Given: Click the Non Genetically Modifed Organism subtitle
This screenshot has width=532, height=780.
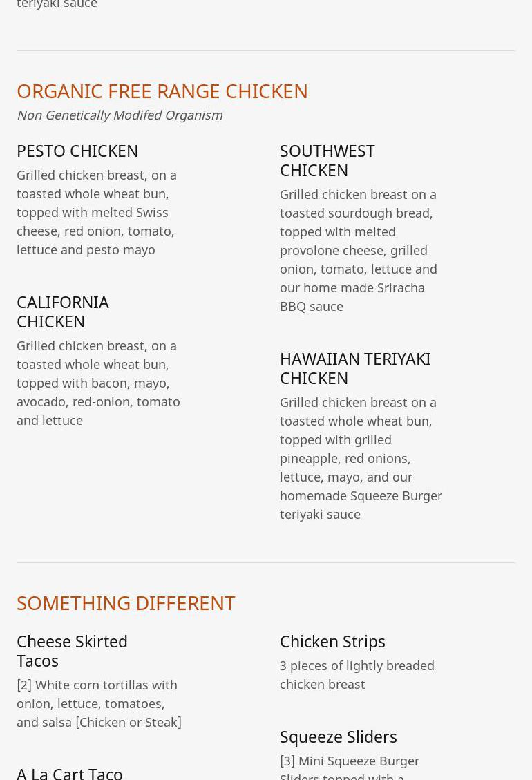Looking at the screenshot, I should (120, 115).
